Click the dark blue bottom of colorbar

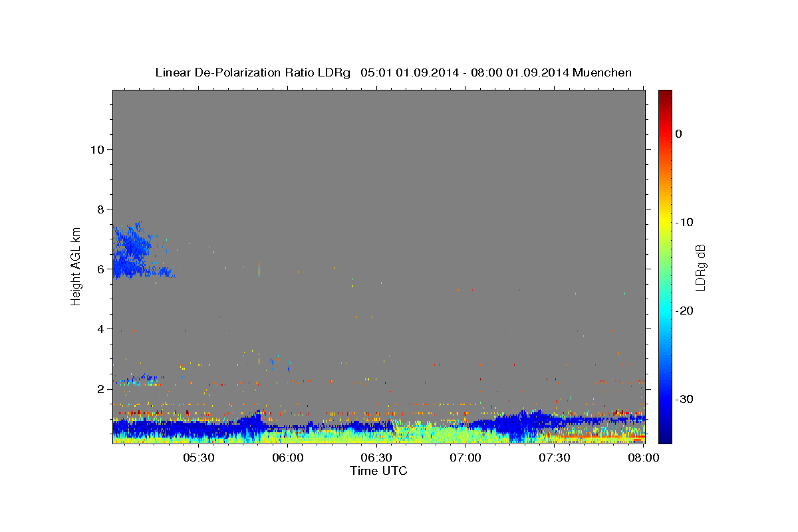(665, 438)
